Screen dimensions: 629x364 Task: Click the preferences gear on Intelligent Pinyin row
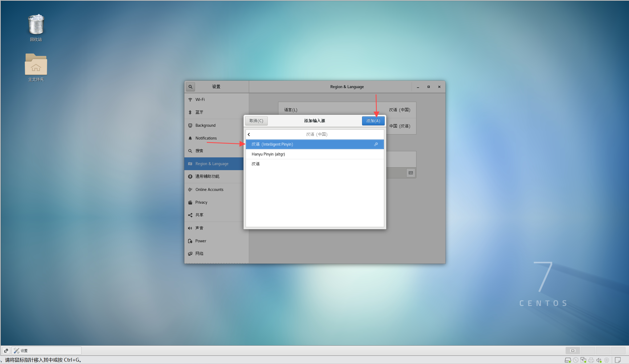tap(376, 144)
